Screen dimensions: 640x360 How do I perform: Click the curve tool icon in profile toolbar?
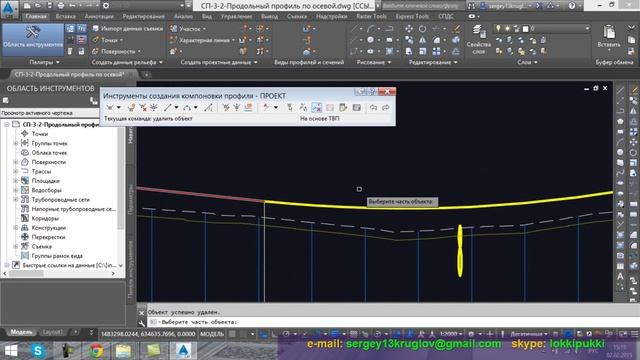click(187, 107)
